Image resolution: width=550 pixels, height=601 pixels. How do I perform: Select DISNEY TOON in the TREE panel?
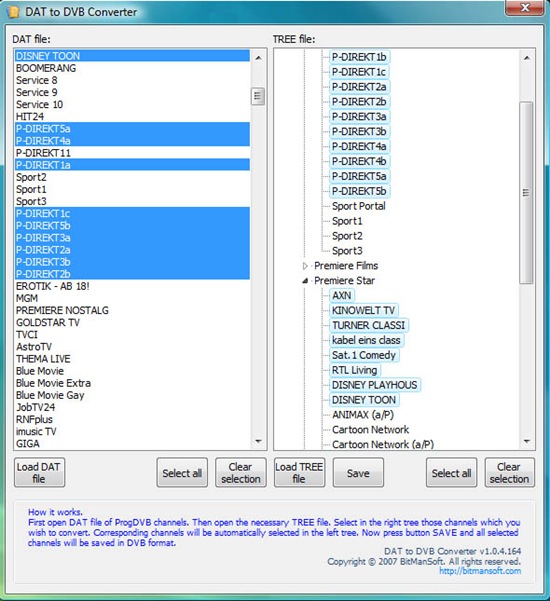point(364,400)
